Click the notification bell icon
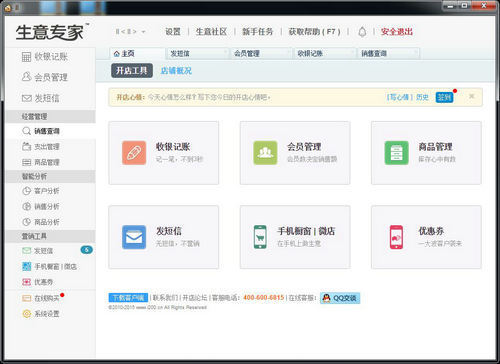Image resolution: width=500 pixels, height=364 pixels. (362, 32)
